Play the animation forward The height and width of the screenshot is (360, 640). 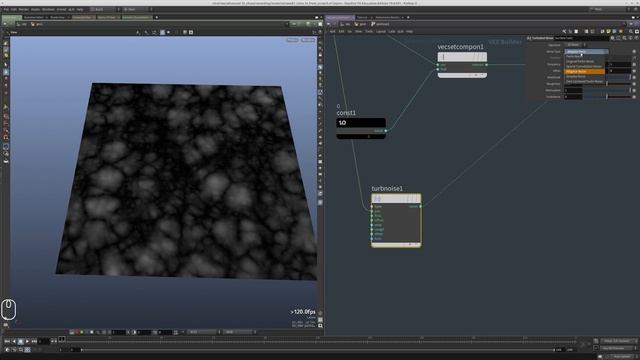pyautogui.click(x=27, y=341)
